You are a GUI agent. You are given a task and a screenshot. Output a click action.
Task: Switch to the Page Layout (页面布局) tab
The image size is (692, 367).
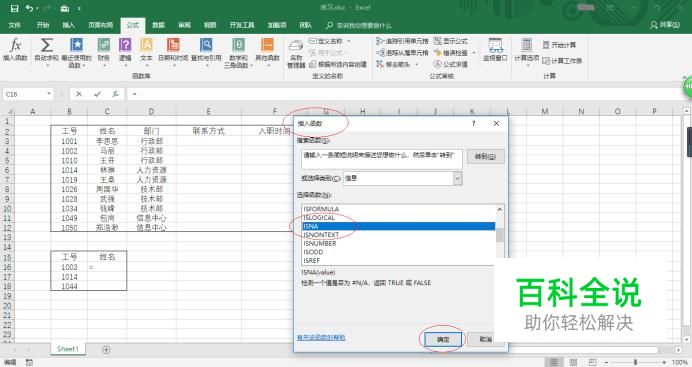(101, 25)
